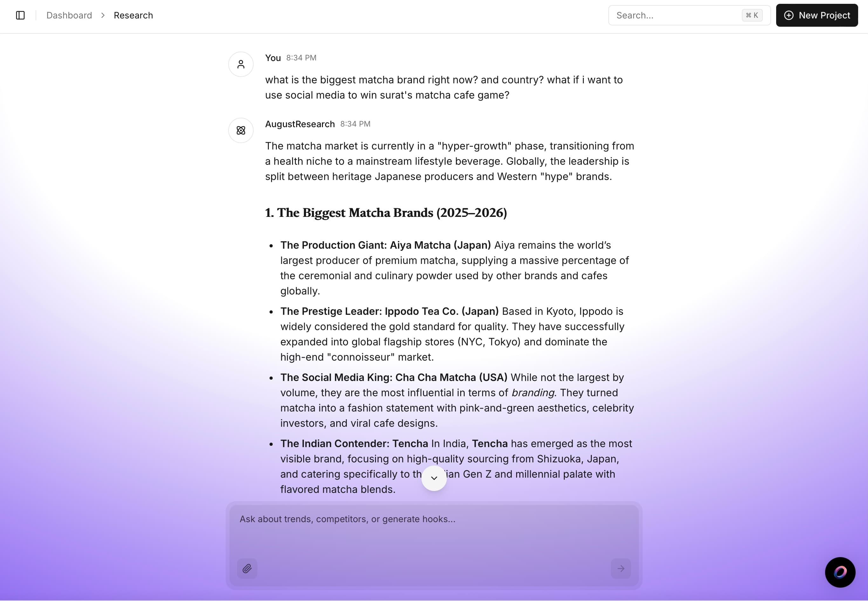The height and width of the screenshot is (601, 868).
Task: Attach a file with paperclip icon
Action: pos(247,568)
